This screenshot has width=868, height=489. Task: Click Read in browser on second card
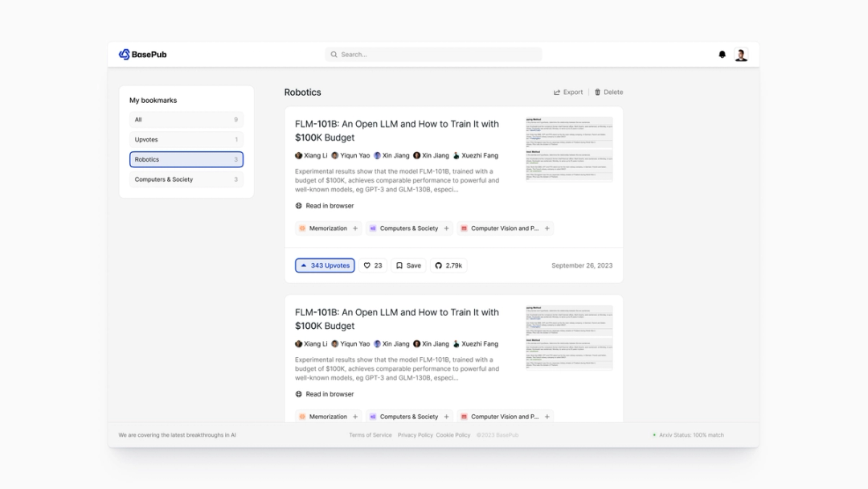pyautogui.click(x=325, y=394)
